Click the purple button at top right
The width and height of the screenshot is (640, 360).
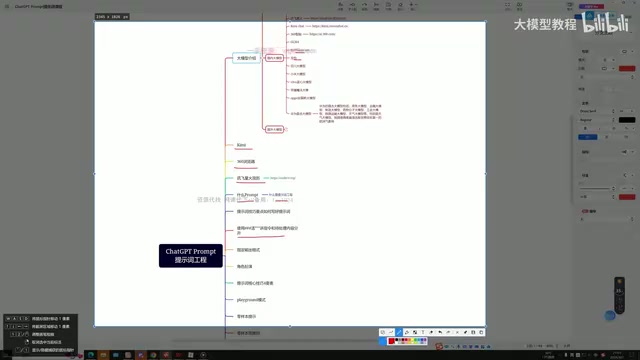591,7
